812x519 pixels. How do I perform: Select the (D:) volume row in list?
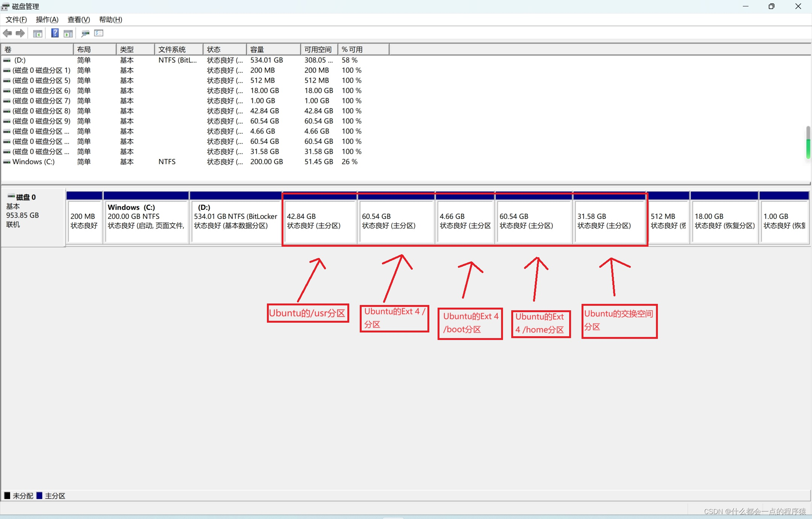(x=20, y=60)
